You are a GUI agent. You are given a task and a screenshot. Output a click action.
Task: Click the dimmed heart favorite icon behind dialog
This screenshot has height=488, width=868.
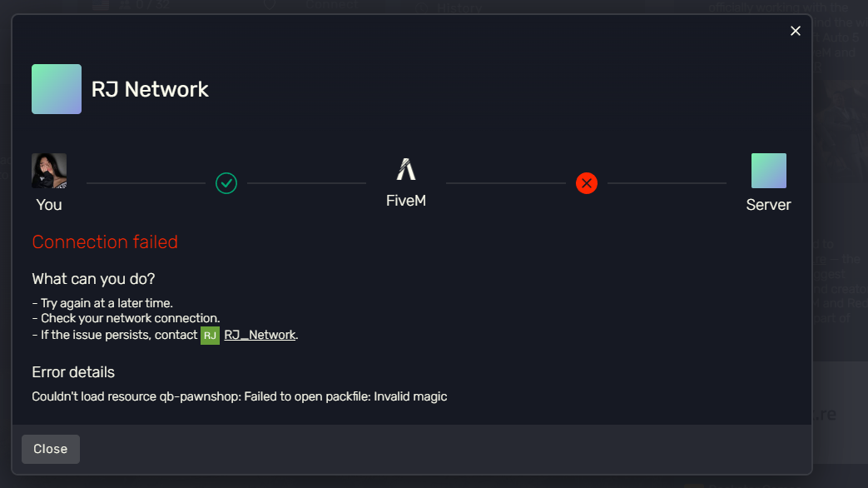pos(270,6)
